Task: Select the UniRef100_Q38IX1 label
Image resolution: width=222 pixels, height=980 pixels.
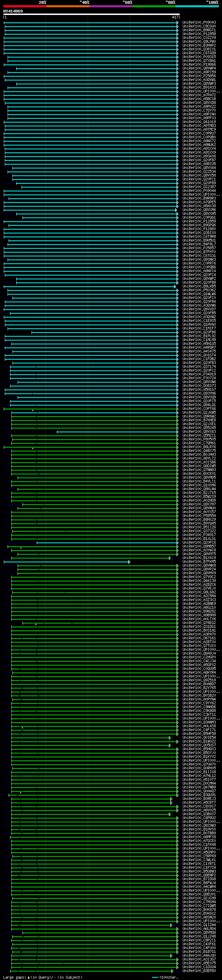Action: click(x=199, y=49)
